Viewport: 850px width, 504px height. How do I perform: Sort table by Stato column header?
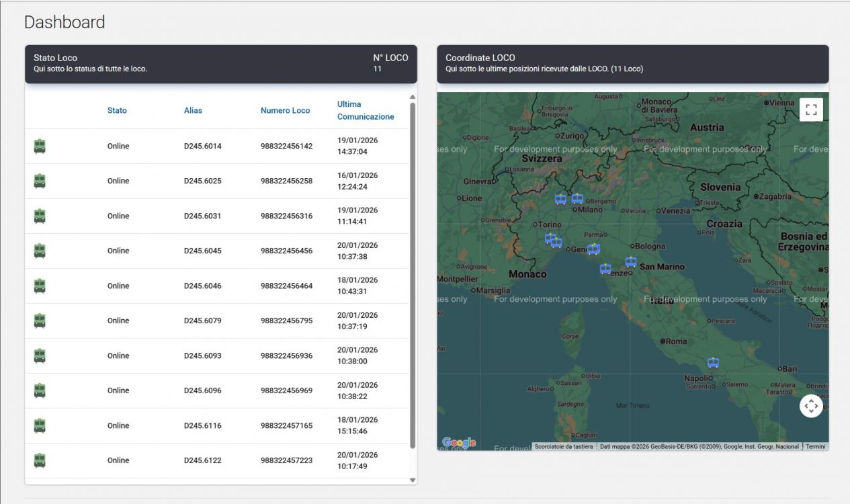[x=117, y=110]
